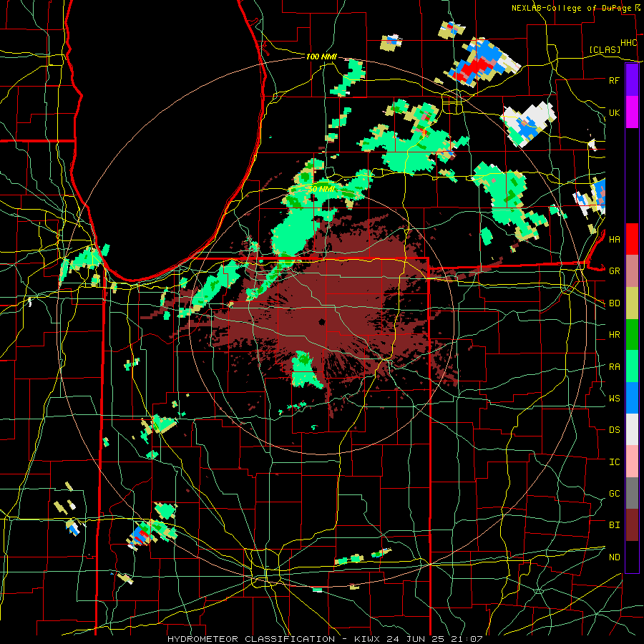Viewport: 644px width, 644px height.
Task: Select the 'GC' legend label
Action: pyautogui.click(x=614, y=494)
